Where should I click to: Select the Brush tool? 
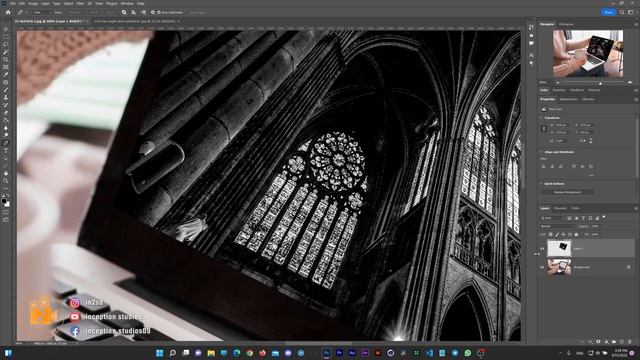[x=6, y=90]
